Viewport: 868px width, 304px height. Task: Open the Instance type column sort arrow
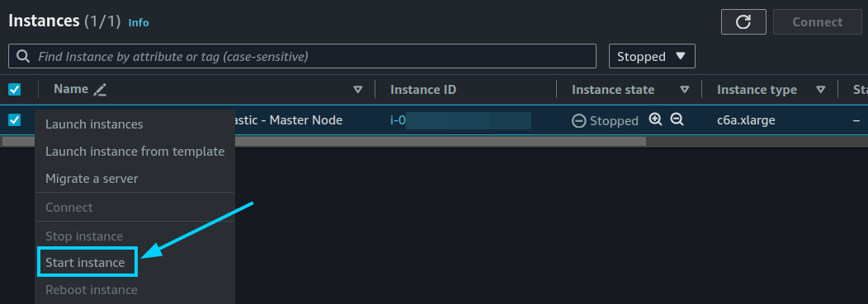click(821, 90)
